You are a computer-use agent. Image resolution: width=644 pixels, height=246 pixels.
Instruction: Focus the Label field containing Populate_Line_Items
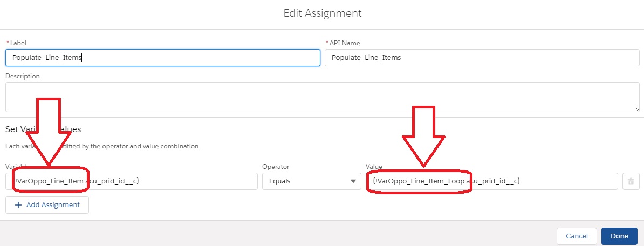(162, 58)
